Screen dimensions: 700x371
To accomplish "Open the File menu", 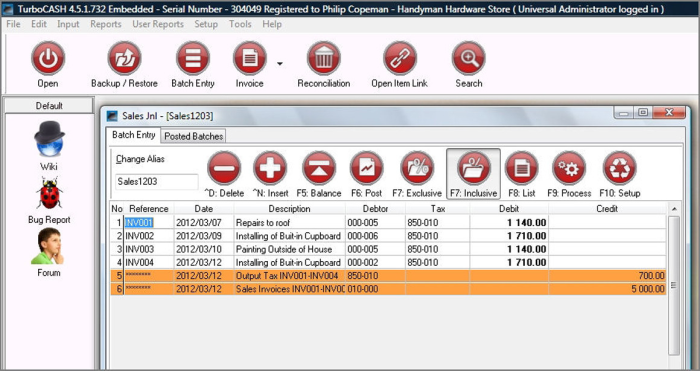I will point(13,24).
